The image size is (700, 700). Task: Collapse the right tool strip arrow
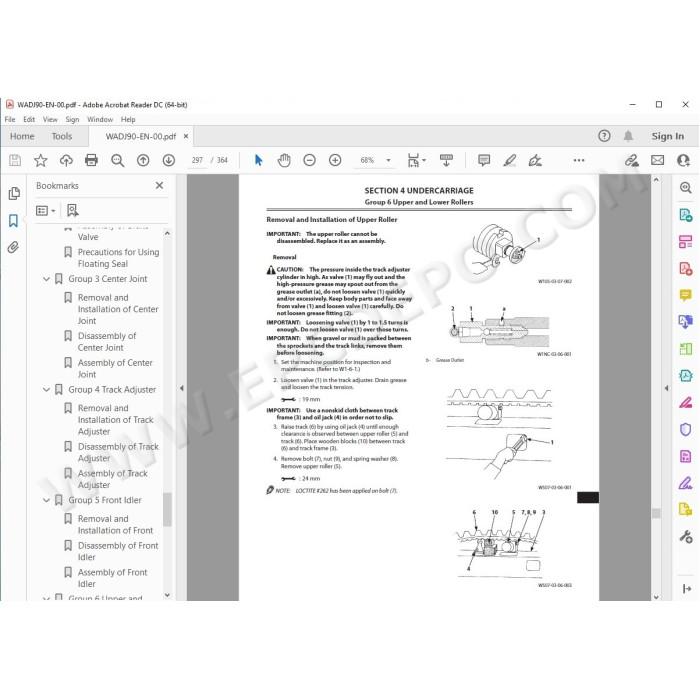(686, 589)
